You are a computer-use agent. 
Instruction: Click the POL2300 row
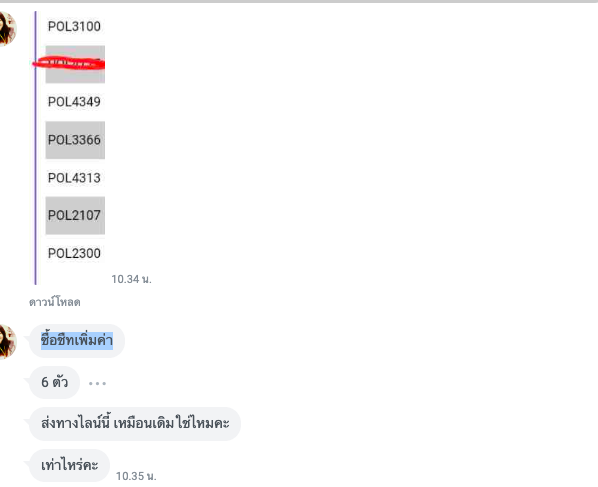[x=75, y=253]
